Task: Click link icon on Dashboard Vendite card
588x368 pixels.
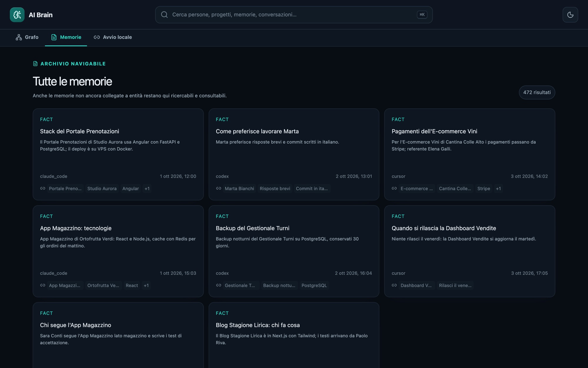Action: (394, 285)
